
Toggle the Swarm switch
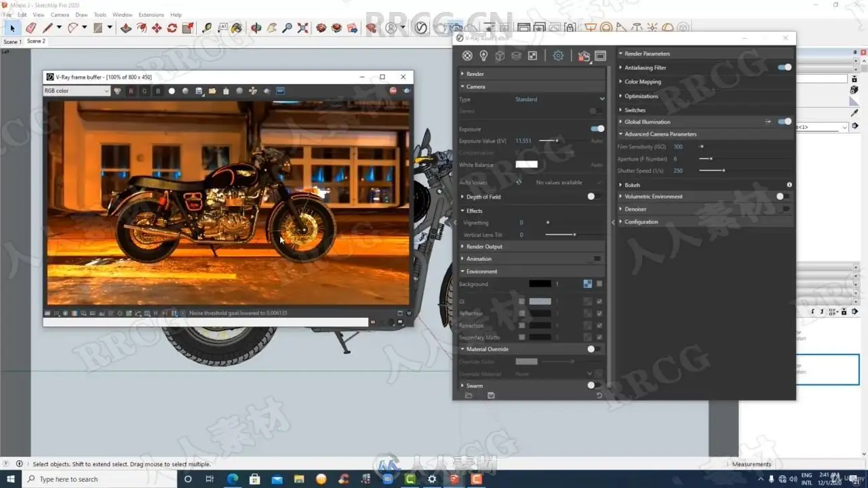pos(594,386)
